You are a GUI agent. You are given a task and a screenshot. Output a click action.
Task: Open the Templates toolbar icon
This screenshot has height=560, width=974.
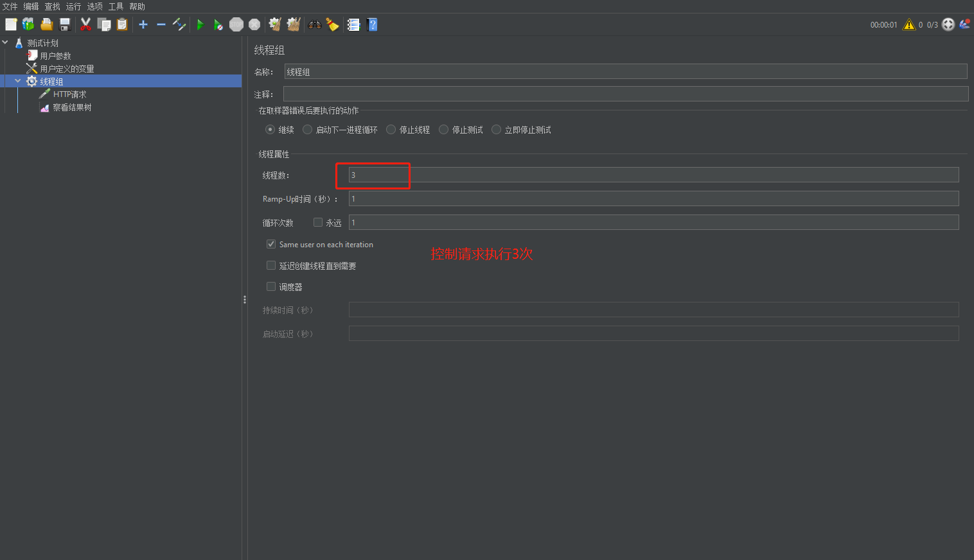click(x=28, y=24)
